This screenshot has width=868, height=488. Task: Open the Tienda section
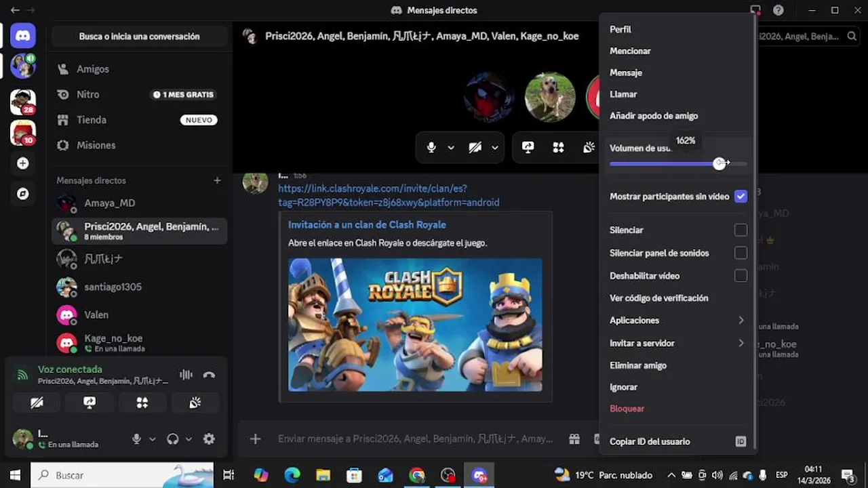coord(139,120)
